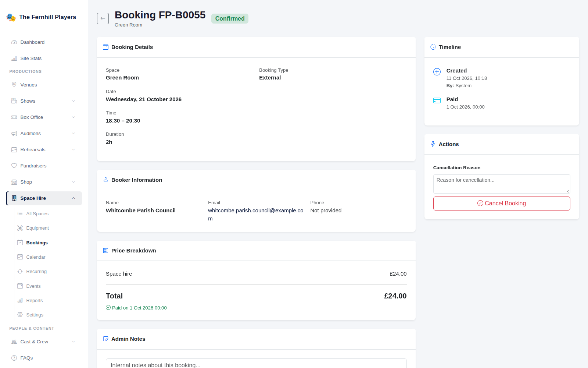
Task: Click the Equipment tools icon
Action: point(20,228)
